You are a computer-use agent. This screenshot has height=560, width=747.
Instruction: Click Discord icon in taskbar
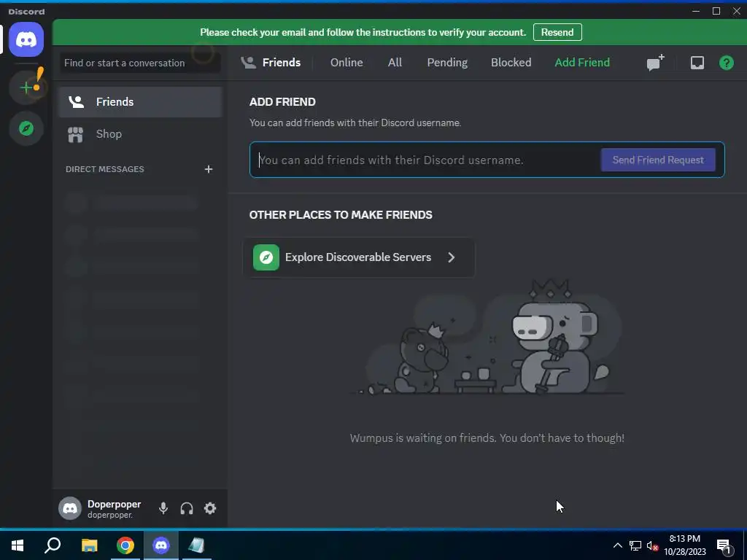161,545
